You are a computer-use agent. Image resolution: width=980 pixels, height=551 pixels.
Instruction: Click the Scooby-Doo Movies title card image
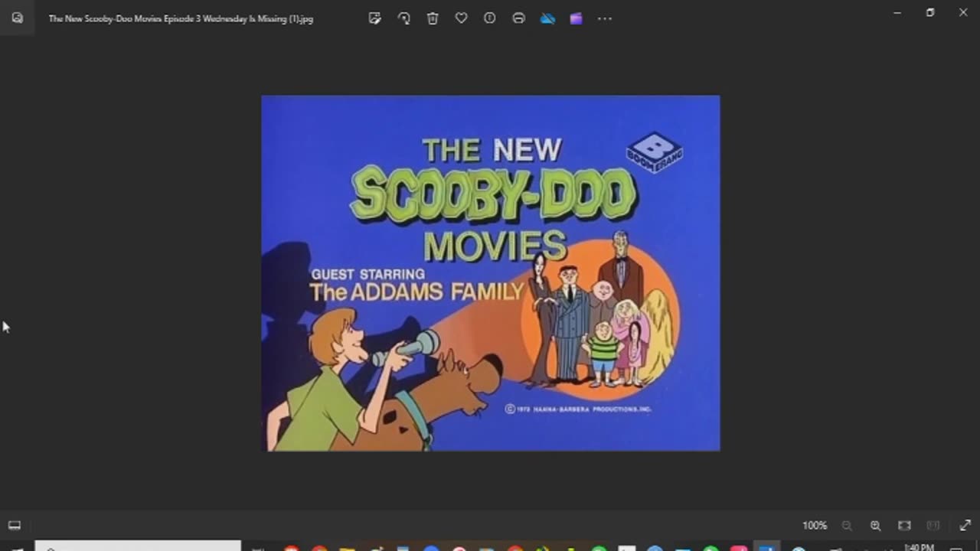pyautogui.click(x=491, y=273)
